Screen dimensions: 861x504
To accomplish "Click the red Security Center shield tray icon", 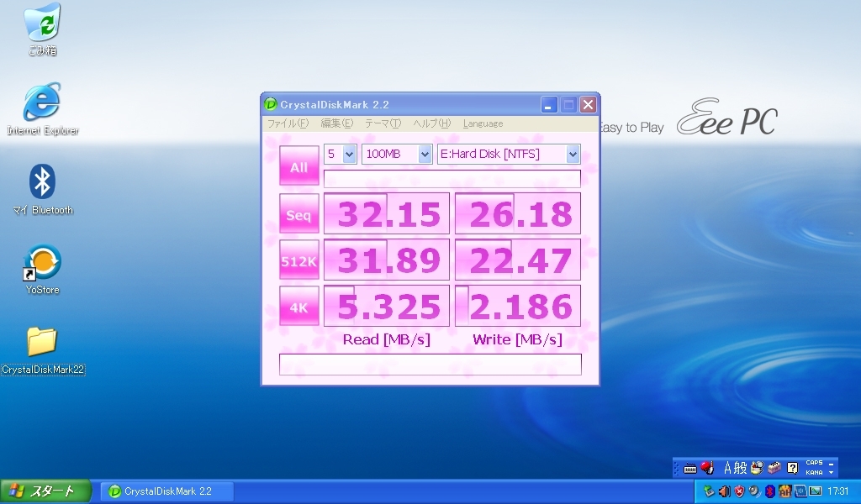I will 740,491.
